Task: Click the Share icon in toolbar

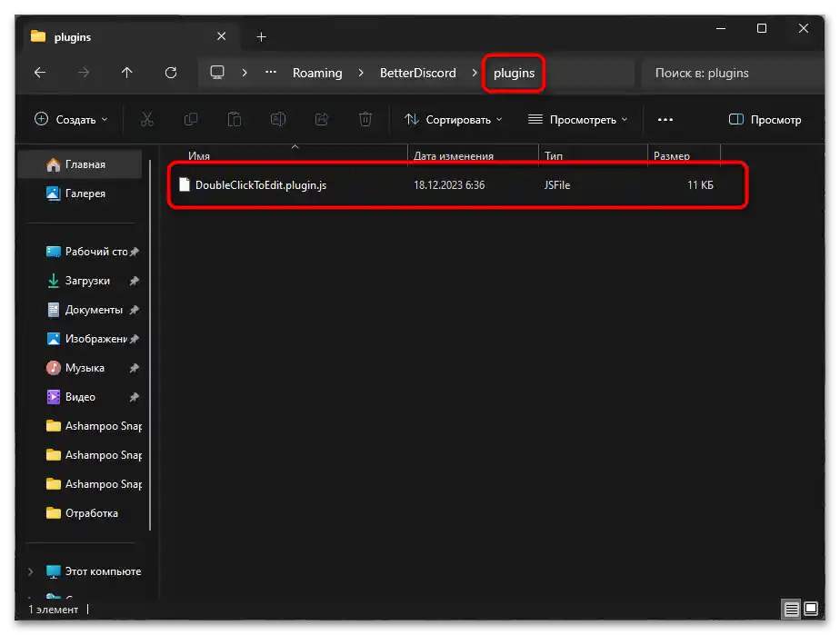Action: coord(322,119)
